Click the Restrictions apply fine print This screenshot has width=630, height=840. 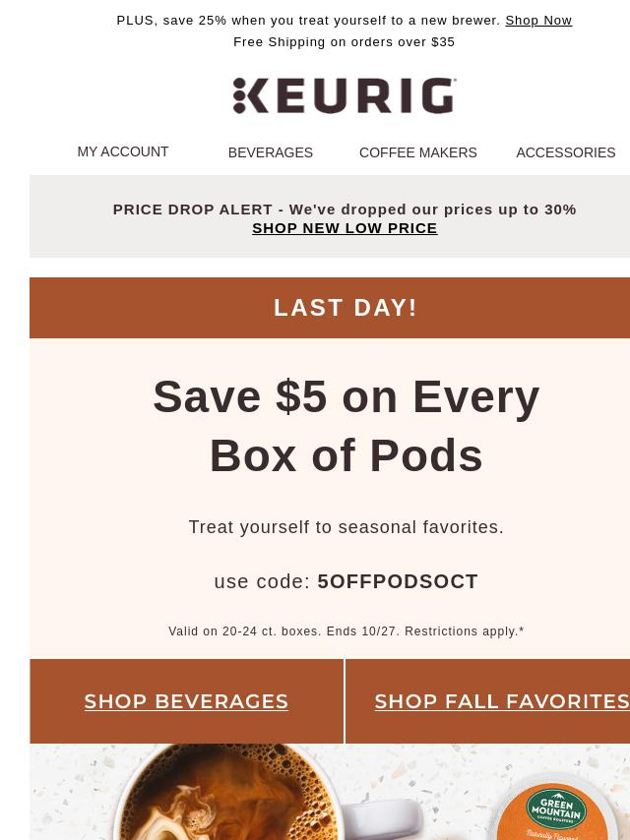coord(465,631)
